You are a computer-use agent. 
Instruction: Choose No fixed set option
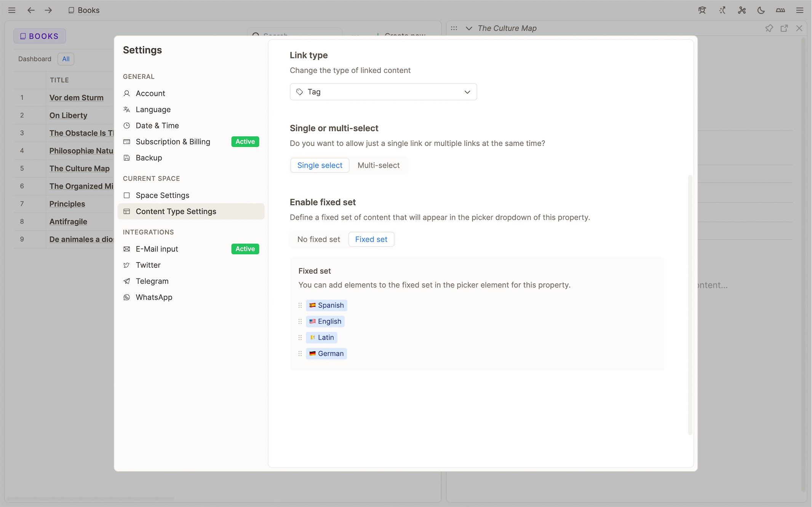(x=318, y=239)
